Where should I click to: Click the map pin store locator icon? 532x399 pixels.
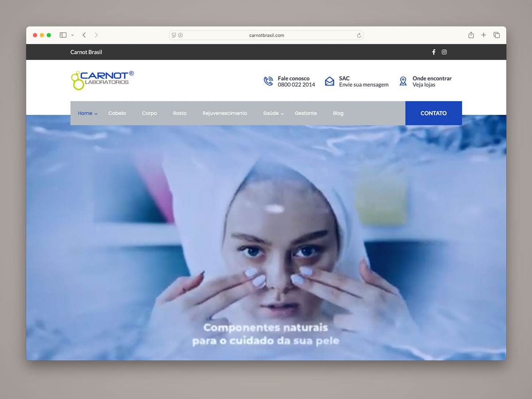[403, 81]
